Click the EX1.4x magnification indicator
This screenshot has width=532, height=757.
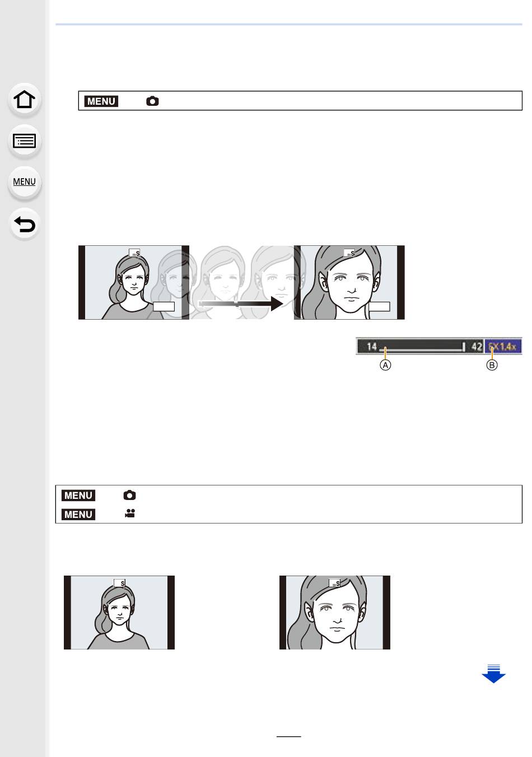(x=503, y=347)
